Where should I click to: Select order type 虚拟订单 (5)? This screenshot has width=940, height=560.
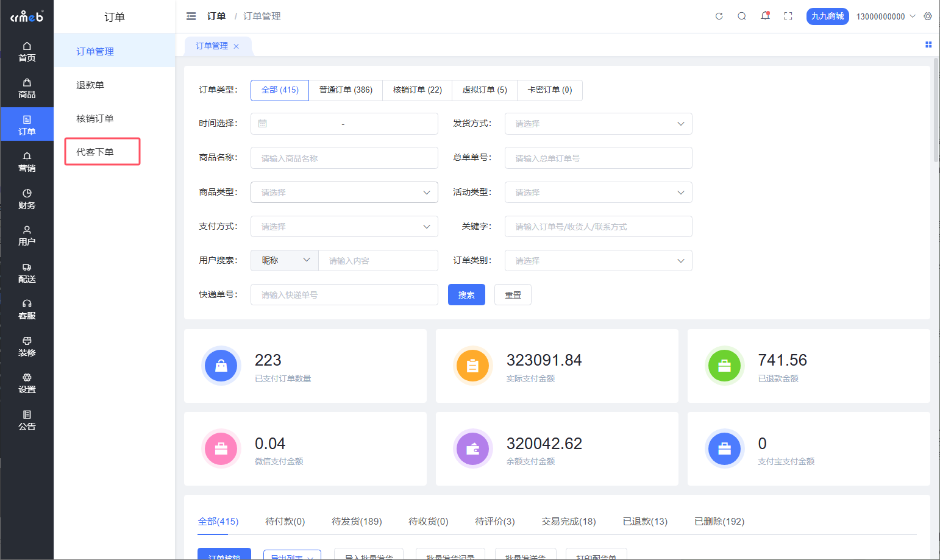pos(485,90)
